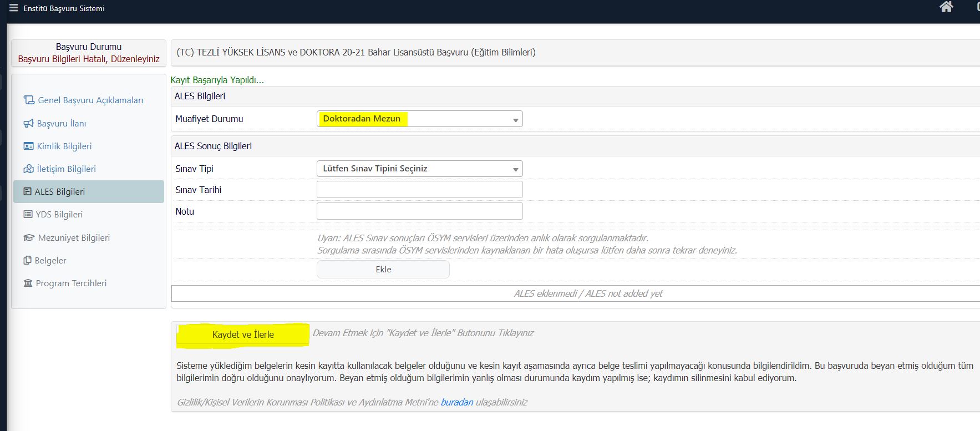Click the Başvuru İlanı megaphone icon
Viewport: 980px width, 431px height.
point(28,123)
